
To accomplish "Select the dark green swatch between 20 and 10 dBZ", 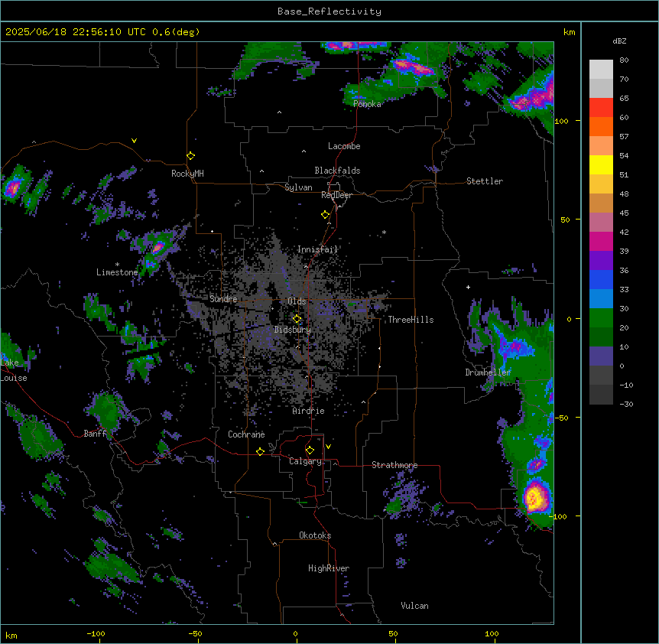I will coord(601,337).
